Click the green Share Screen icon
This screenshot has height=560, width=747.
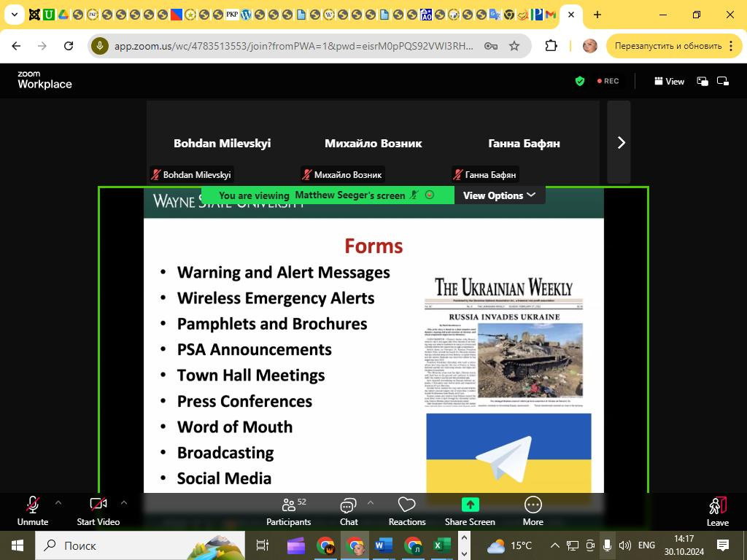[470, 505]
